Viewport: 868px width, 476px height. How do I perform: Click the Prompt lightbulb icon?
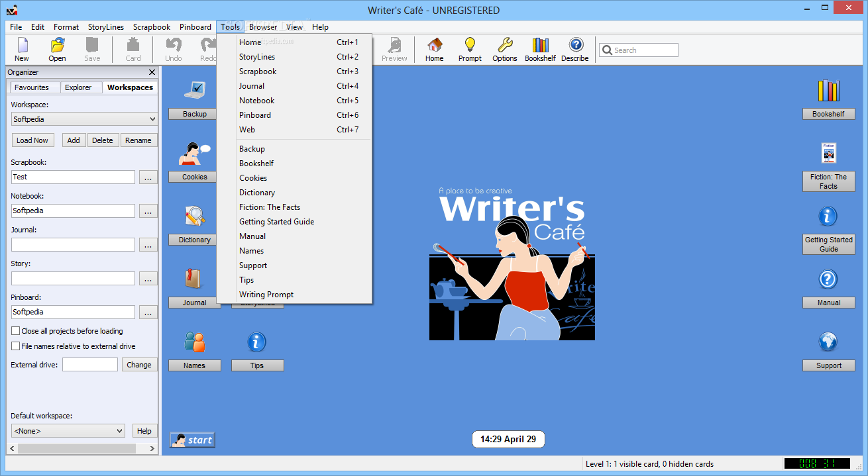tap(470, 50)
